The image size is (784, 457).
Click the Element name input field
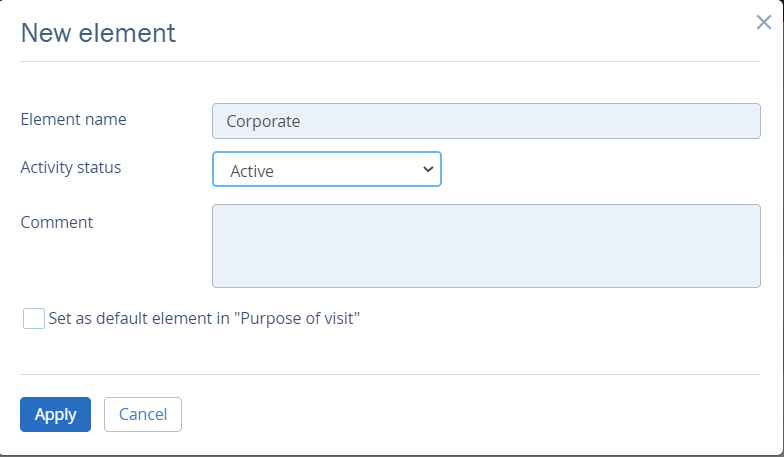tap(486, 121)
